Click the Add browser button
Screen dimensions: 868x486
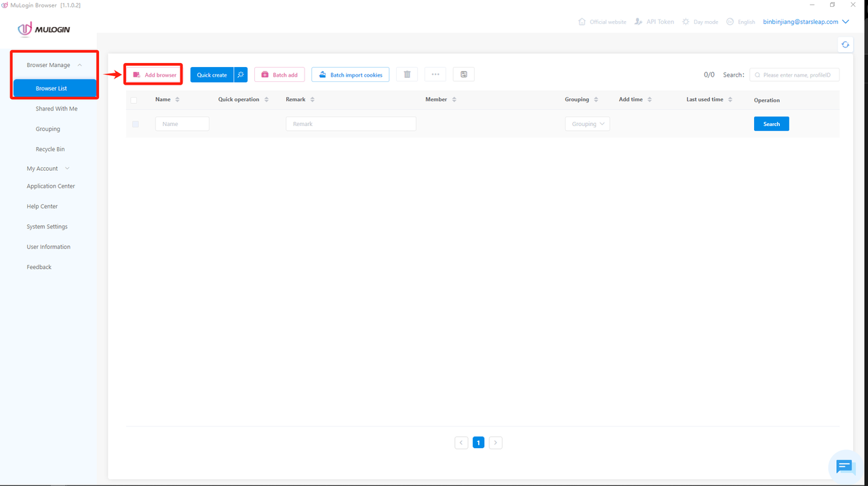tap(154, 75)
